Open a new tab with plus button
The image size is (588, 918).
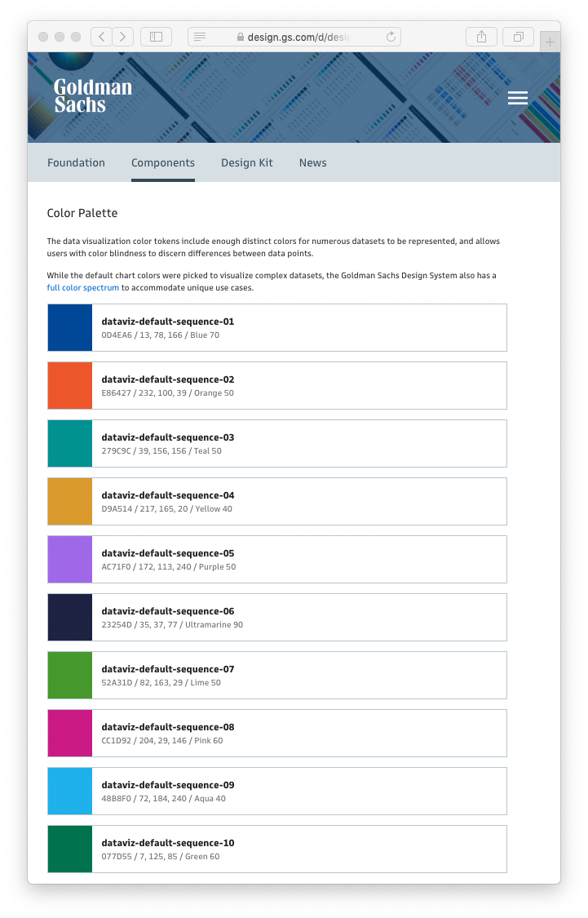pyautogui.click(x=550, y=42)
